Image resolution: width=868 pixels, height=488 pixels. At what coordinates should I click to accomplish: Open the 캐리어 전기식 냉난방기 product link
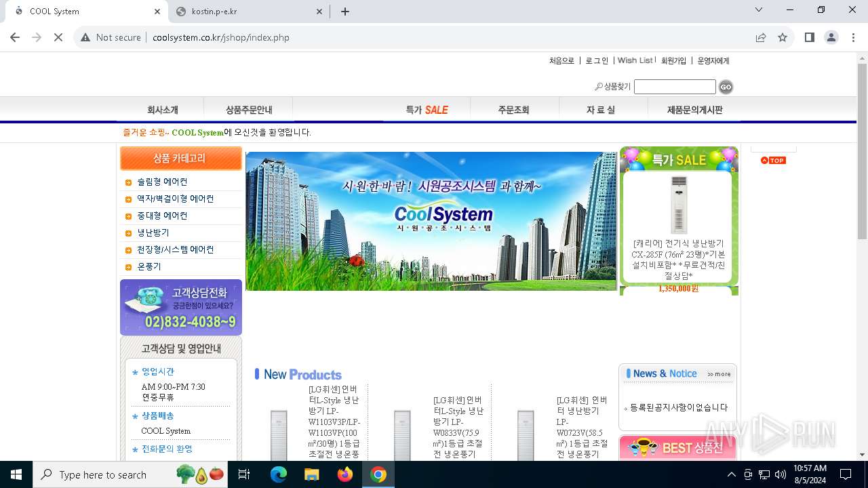tap(678, 260)
